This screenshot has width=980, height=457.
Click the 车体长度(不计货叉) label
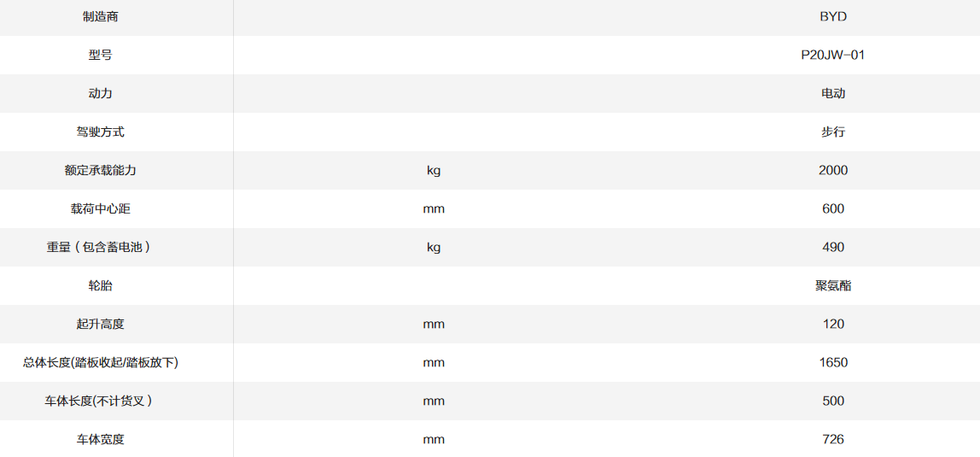pyautogui.click(x=101, y=401)
